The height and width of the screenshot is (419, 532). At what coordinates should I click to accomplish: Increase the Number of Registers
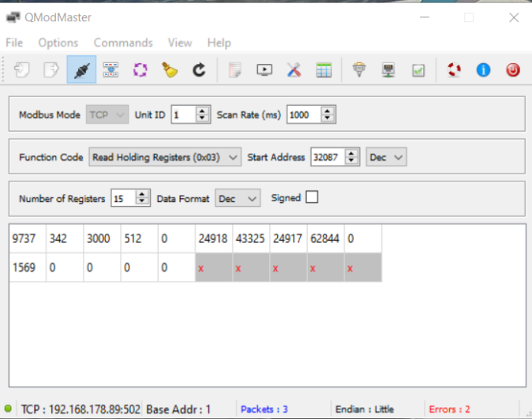point(142,194)
